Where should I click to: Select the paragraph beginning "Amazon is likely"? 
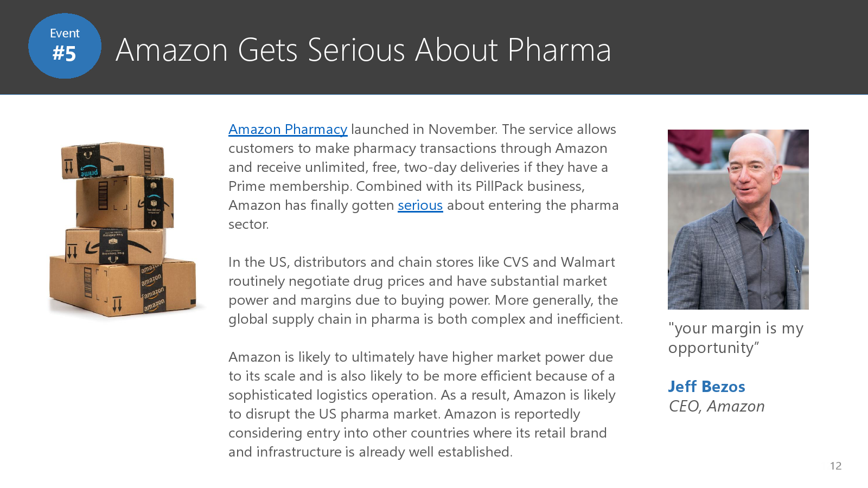[x=422, y=404]
